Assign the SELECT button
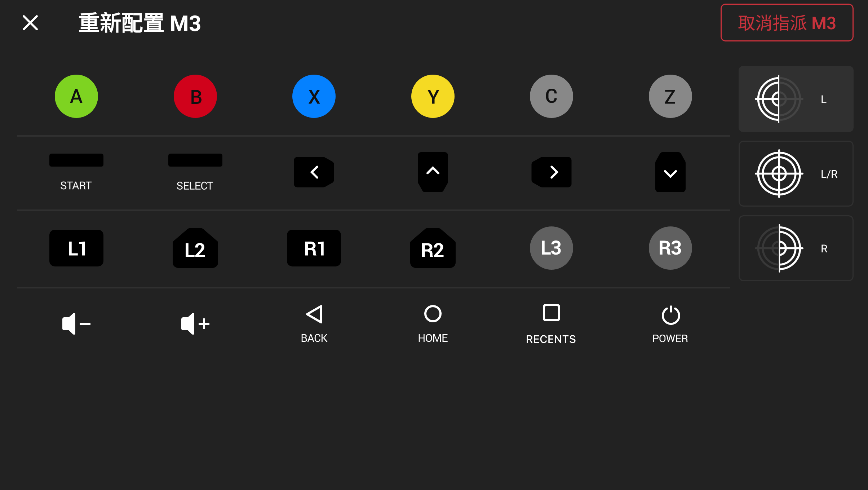The height and width of the screenshot is (490, 868). point(195,172)
